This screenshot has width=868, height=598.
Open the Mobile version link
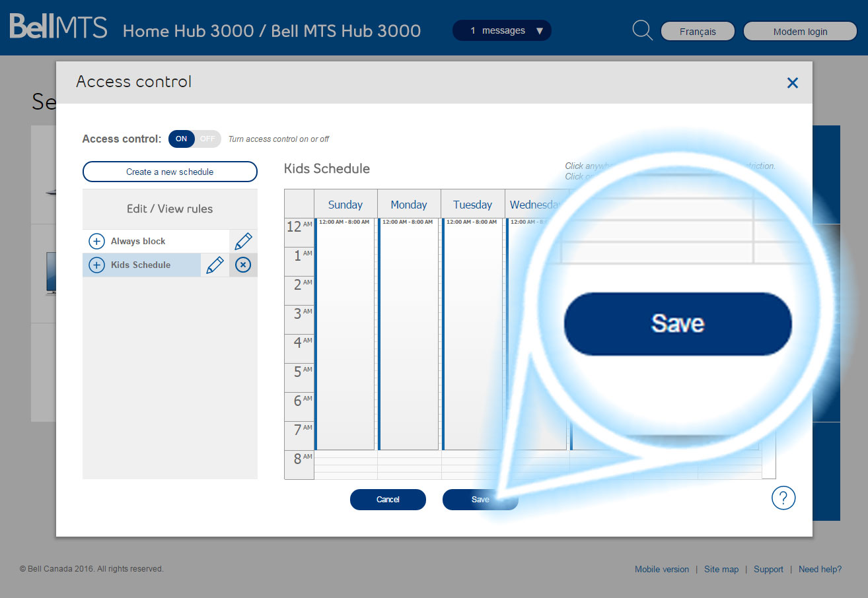tap(662, 570)
